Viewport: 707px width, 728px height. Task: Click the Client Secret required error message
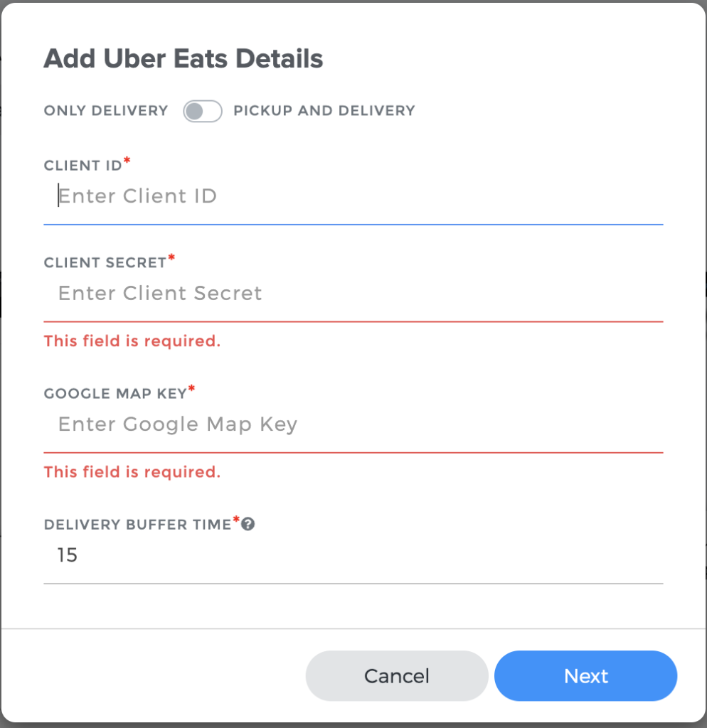tap(132, 341)
